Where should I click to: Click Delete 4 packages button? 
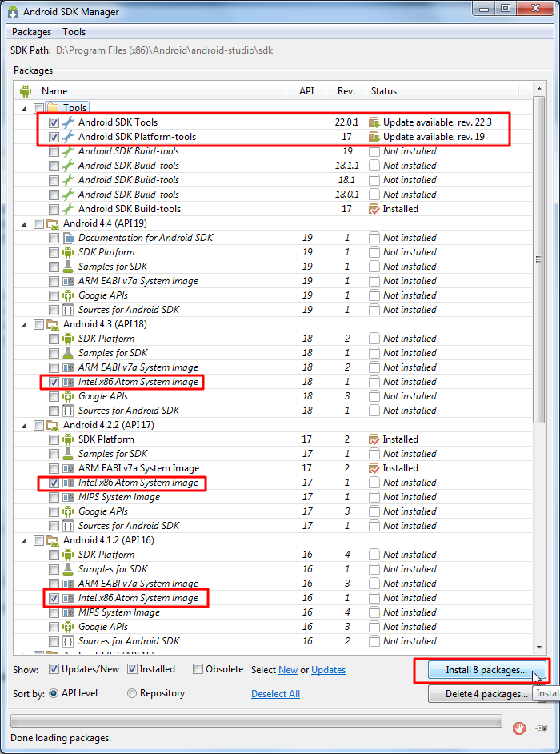click(486, 694)
